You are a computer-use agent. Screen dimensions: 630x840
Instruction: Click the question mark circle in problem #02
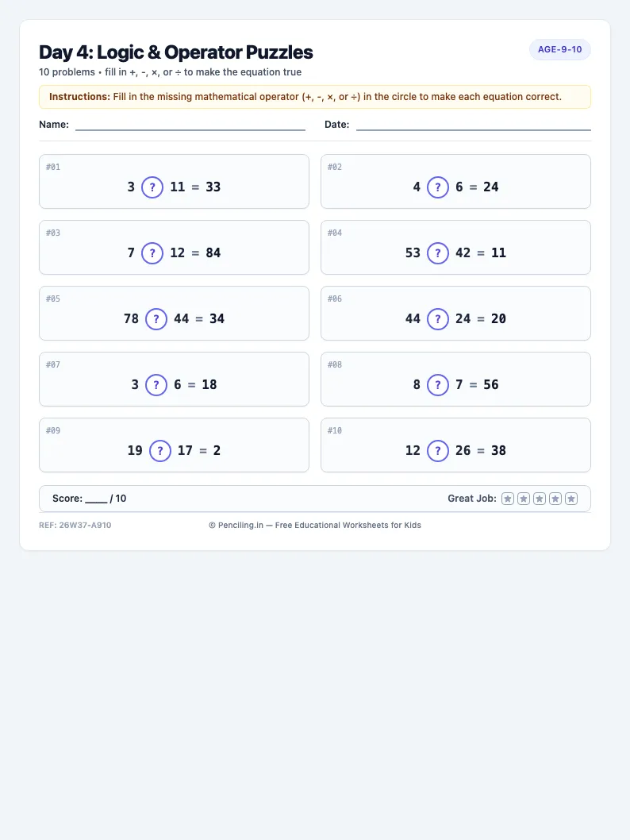point(438,187)
